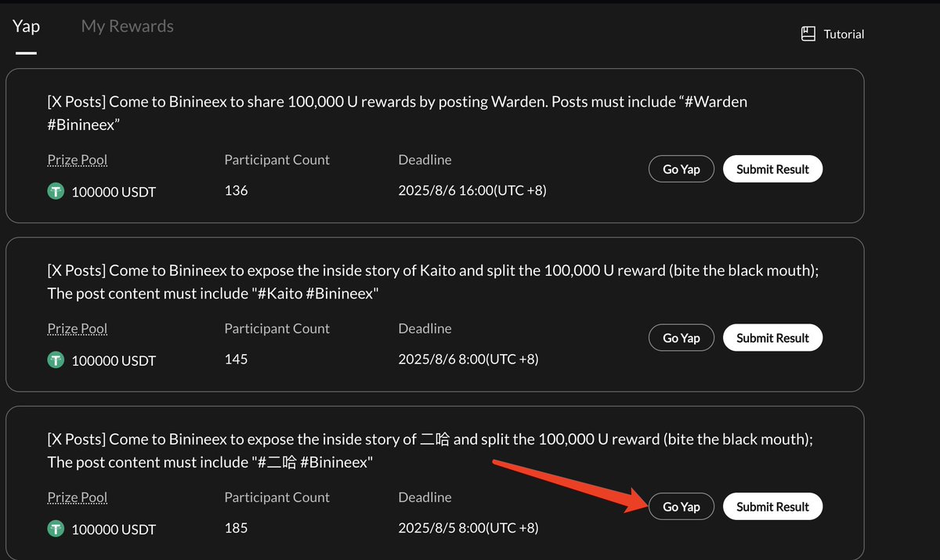The width and height of the screenshot is (940, 560).
Task: Click Go Yap for the #Kaito task
Action: pyautogui.click(x=681, y=338)
